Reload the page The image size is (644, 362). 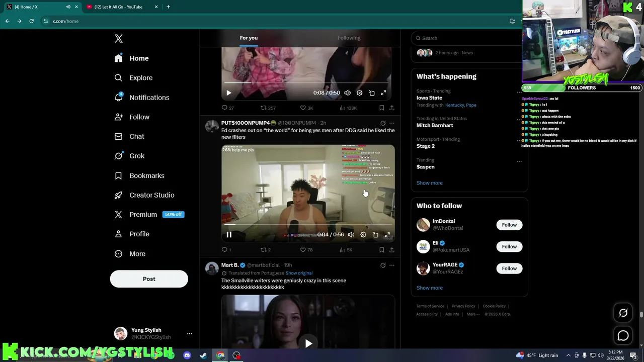coord(31,21)
